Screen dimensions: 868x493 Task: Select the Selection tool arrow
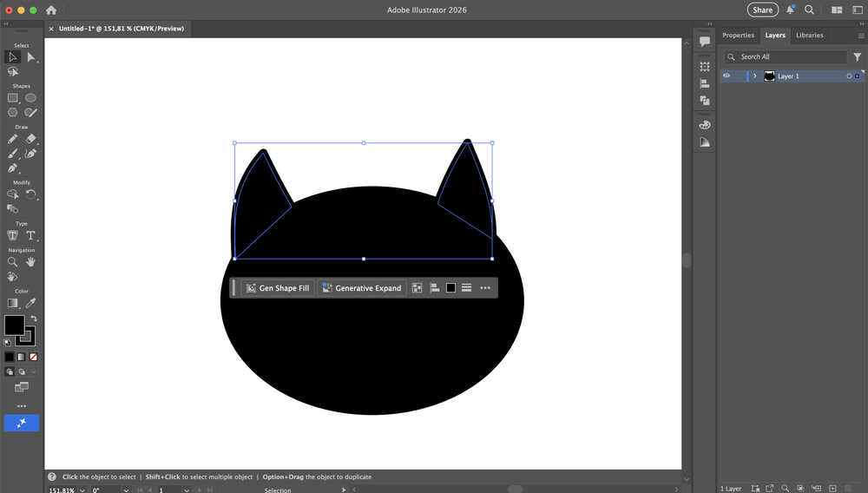point(12,57)
